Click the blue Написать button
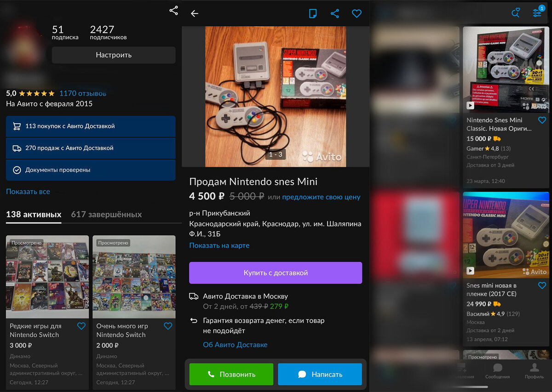Screen dimensions: 552x392 pyautogui.click(x=320, y=374)
